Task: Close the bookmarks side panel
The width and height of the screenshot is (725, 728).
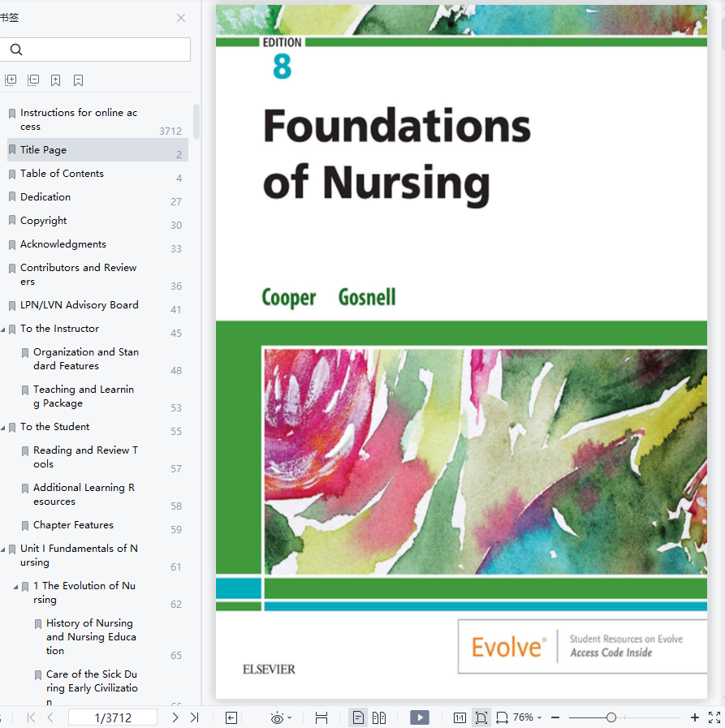Action: 181,18
